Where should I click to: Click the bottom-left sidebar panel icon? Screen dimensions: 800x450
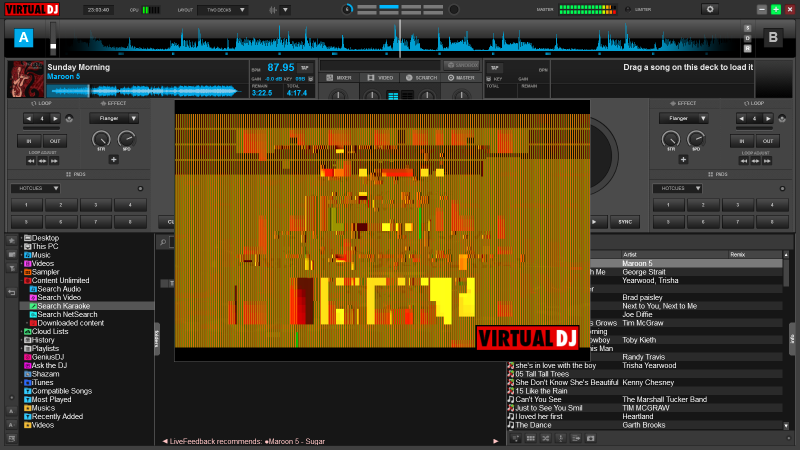click(x=11, y=438)
